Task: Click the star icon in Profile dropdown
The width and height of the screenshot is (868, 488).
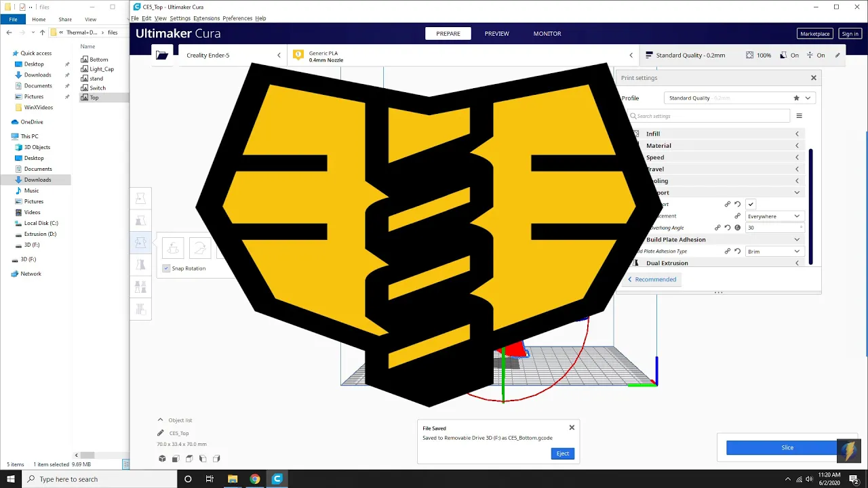Action: (x=796, y=98)
